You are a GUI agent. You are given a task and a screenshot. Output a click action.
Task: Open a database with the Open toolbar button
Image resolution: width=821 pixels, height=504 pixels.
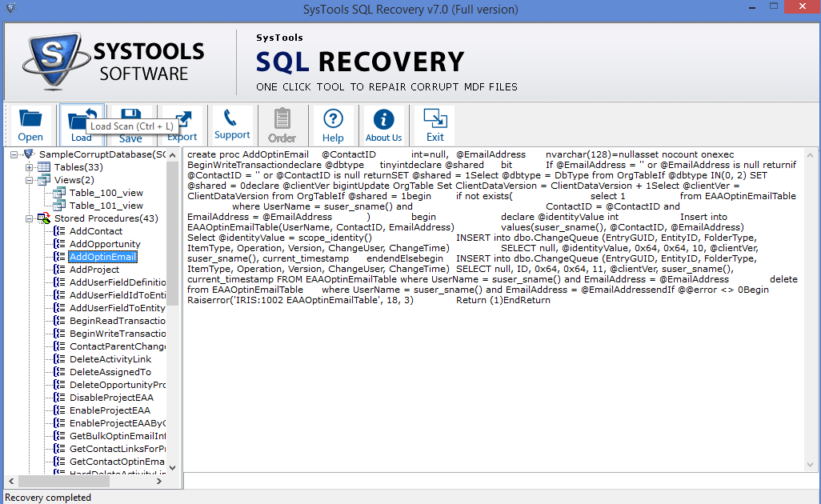click(x=30, y=126)
